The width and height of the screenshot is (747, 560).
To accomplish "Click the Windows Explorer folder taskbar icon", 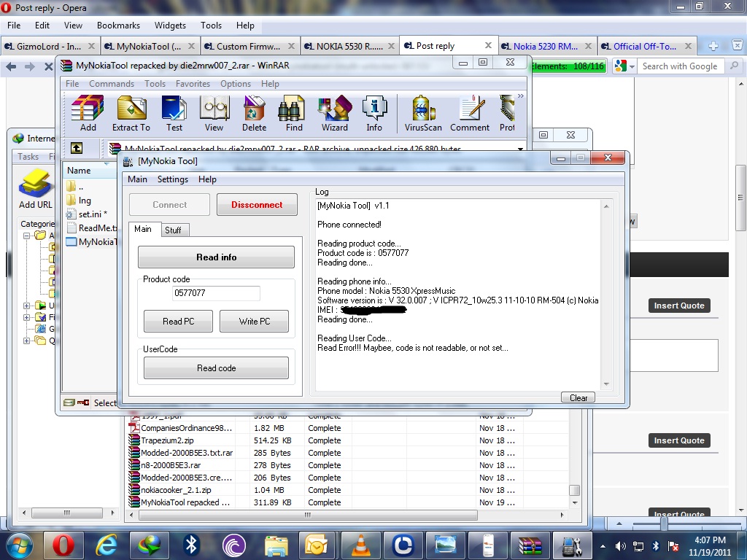I will pos(276,545).
